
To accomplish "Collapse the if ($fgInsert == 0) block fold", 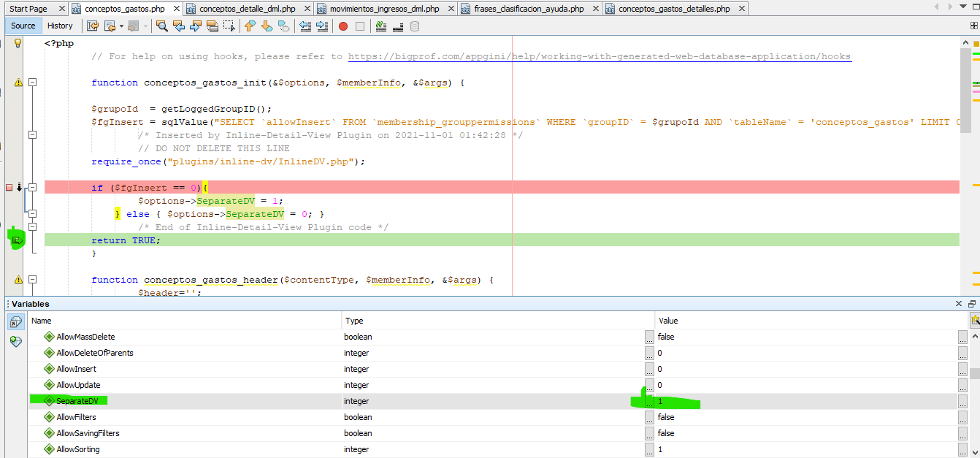I will 32,188.
